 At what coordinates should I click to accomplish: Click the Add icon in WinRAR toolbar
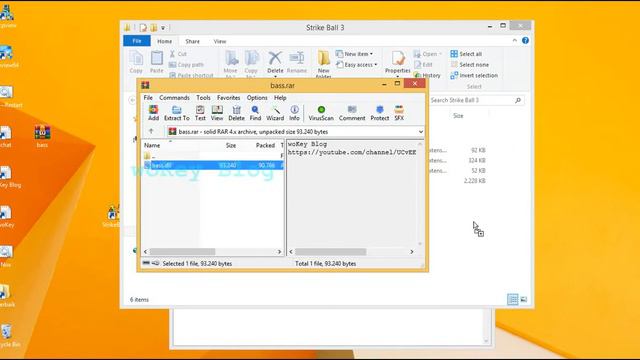153,113
